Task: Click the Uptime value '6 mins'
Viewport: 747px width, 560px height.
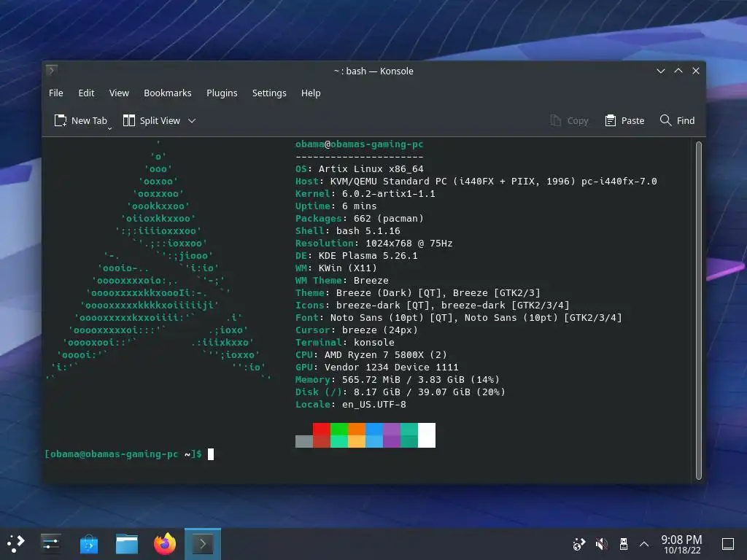Action: 359,206
